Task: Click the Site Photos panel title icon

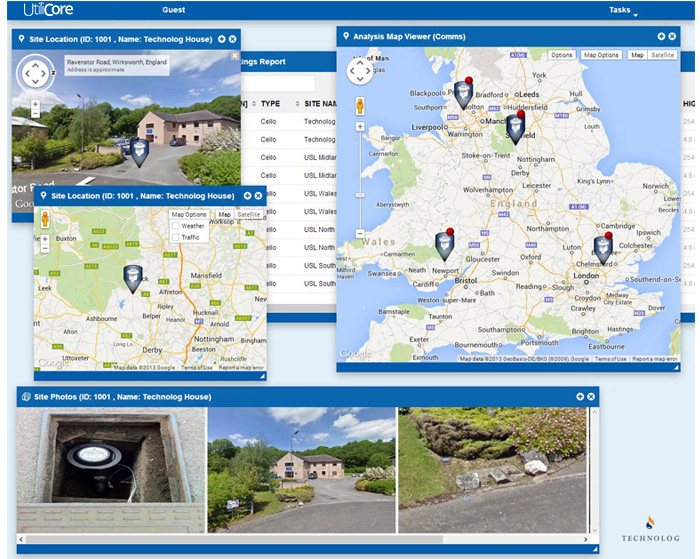Action: pos(26,396)
